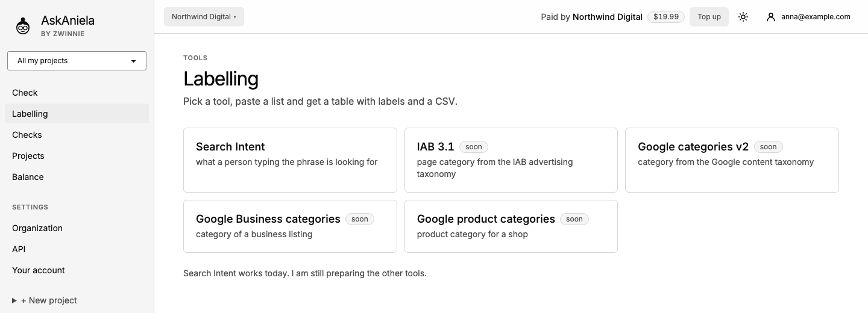The image size is (868, 313).
Task: Click the 'Pick a tool, paste a list' subtitle
Action: (x=320, y=102)
